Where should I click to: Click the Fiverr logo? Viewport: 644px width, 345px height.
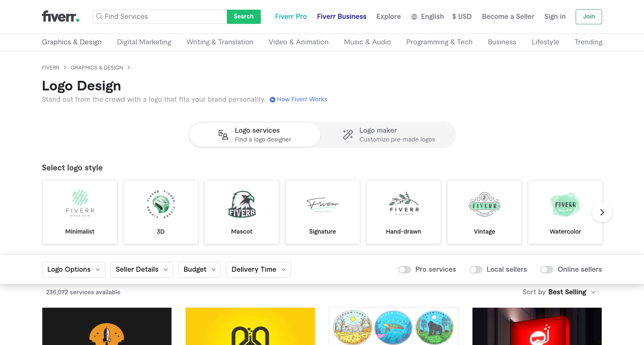(60, 16)
